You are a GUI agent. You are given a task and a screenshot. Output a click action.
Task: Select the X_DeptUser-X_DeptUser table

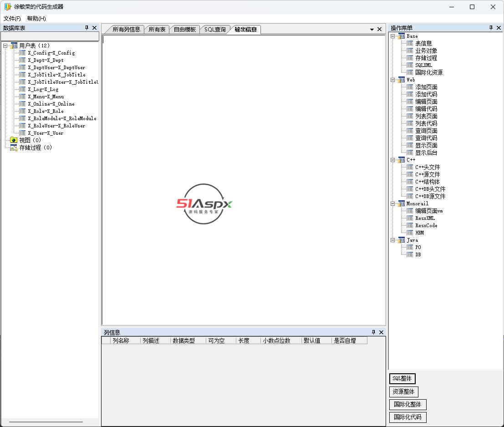tap(56, 67)
